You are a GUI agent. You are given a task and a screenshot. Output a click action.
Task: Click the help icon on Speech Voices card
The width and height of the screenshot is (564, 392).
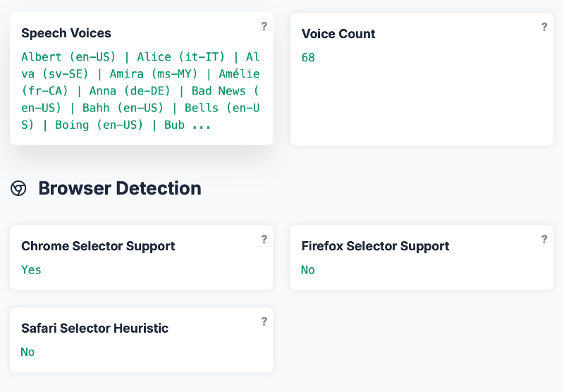(264, 27)
